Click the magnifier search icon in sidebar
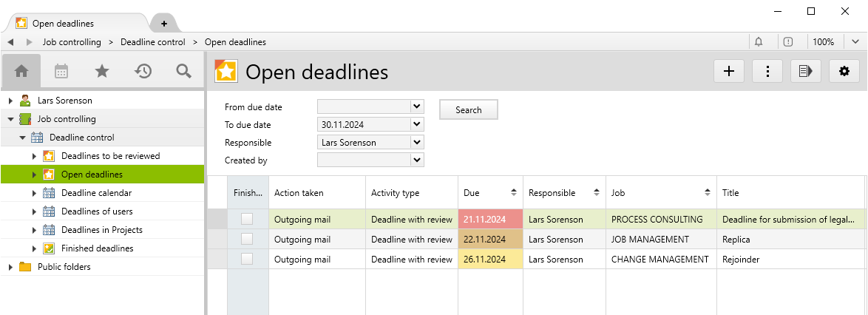This screenshot has width=868, height=315. [183, 71]
